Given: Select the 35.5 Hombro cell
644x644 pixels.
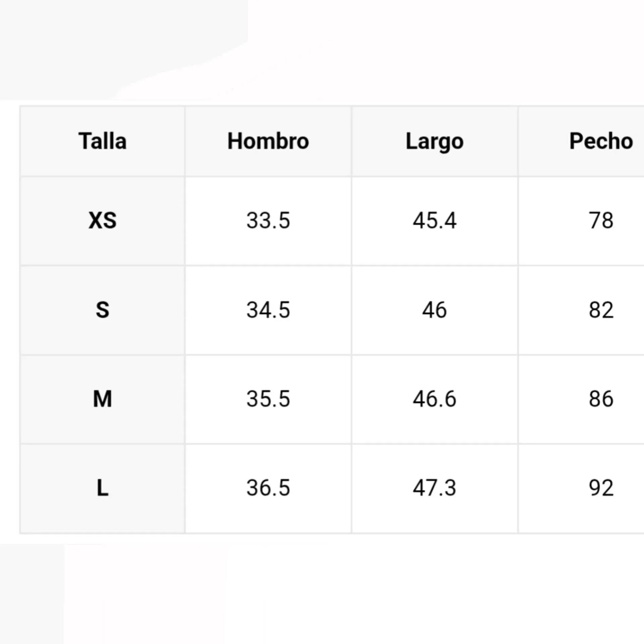Looking at the screenshot, I should point(268,399).
